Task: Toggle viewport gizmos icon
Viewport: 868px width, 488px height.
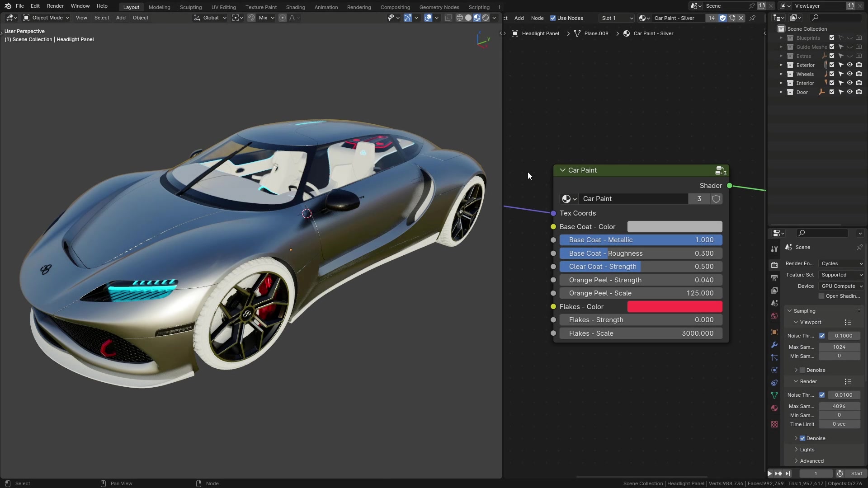Action: click(x=407, y=18)
